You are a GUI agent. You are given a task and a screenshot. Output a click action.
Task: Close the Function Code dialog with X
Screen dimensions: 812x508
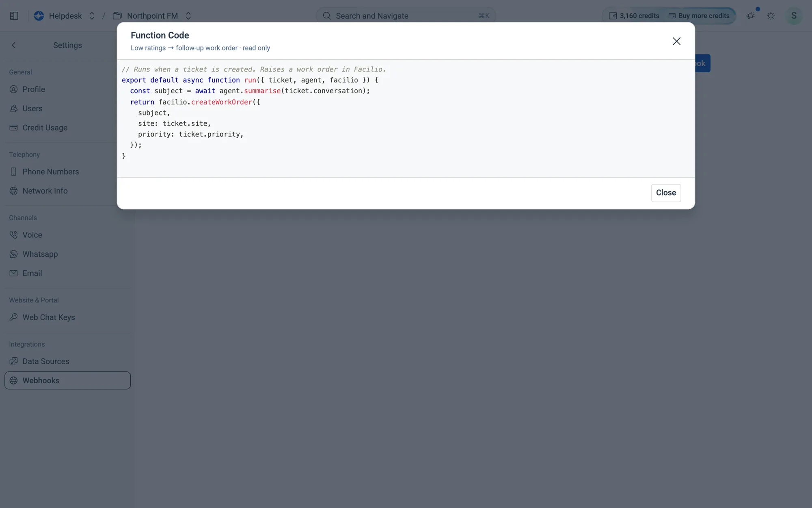(676, 41)
